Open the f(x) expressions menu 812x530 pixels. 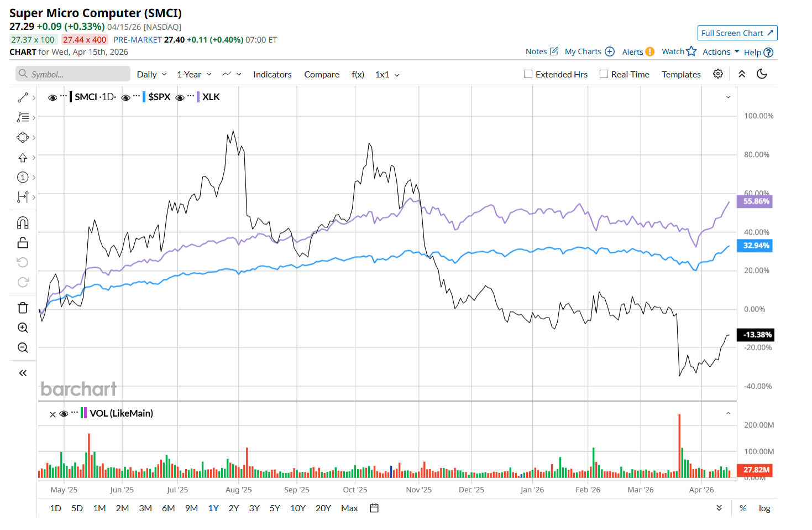coord(358,74)
